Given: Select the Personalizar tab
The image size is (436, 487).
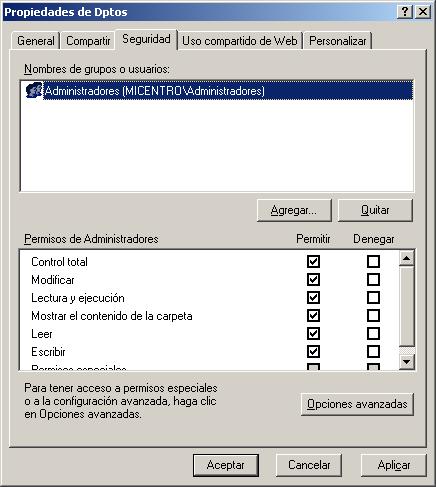Looking at the screenshot, I should 338,41.
